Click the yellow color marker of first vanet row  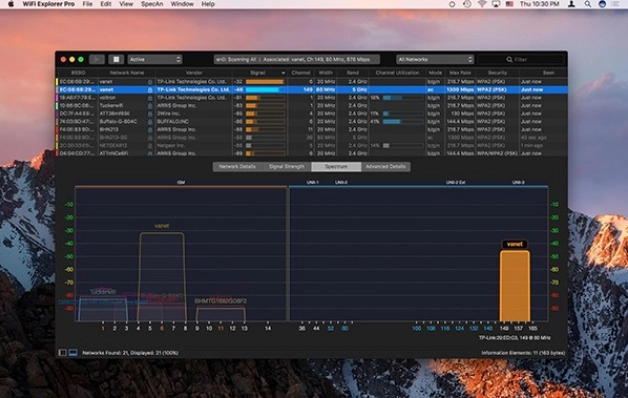click(x=57, y=82)
